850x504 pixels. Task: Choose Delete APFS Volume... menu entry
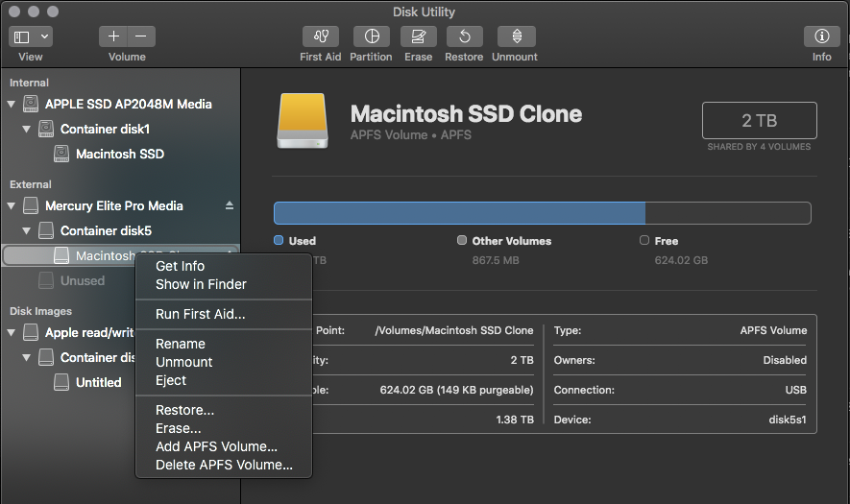pyautogui.click(x=224, y=465)
